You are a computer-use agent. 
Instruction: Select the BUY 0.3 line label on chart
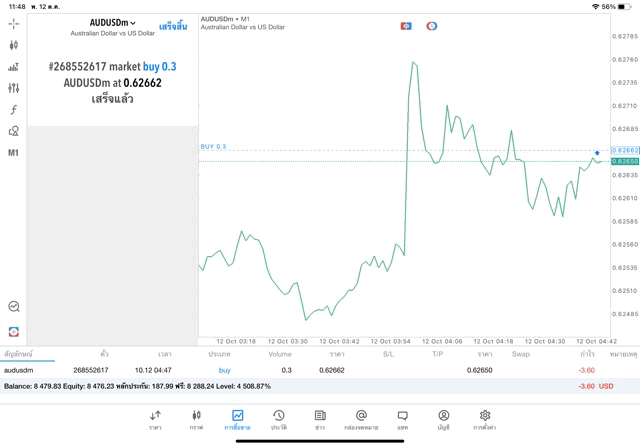pyautogui.click(x=213, y=146)
